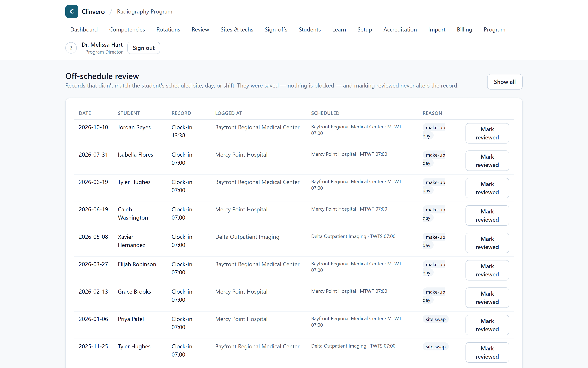Open the Review tab
588x368 pixels.
point(200,29)
